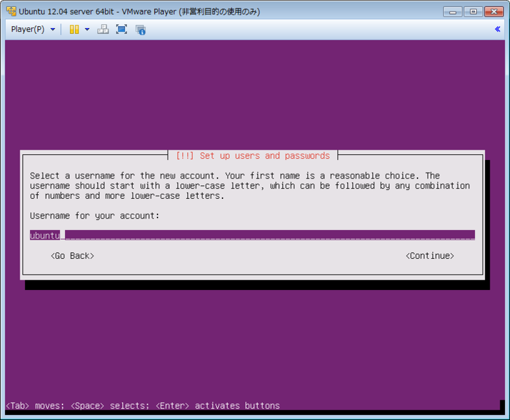Screen dimensions: 510x420
Task: Focus the username input field
Action: [252, 235]
